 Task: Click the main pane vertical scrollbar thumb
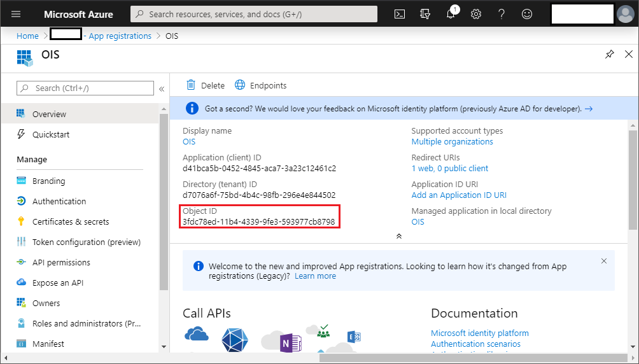(633, 180)
